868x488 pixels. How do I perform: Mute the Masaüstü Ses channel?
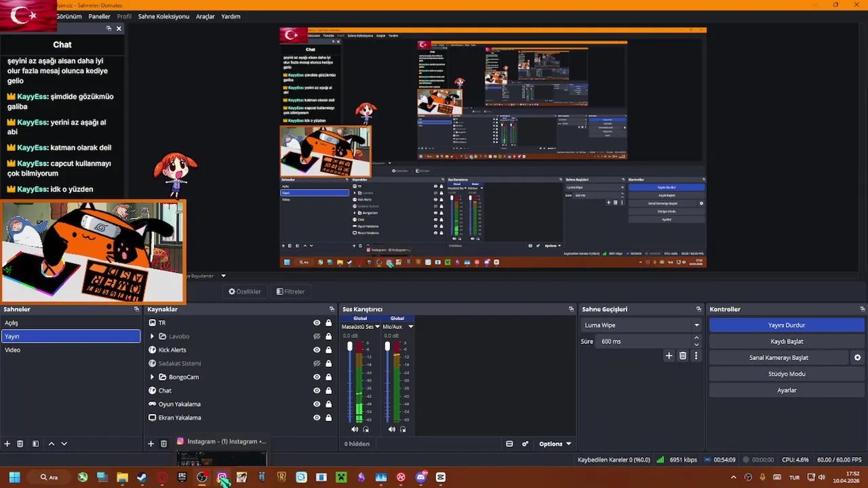(355, 430)
